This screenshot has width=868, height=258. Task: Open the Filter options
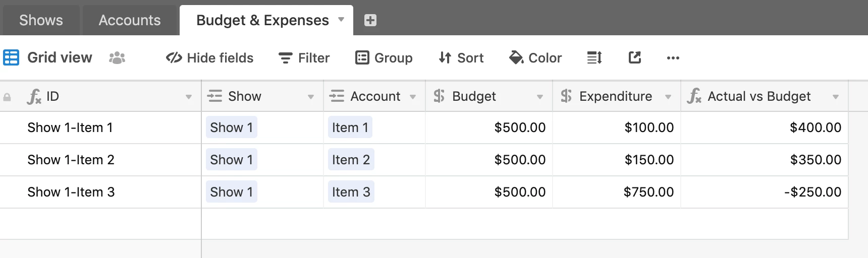pos(304,58)
